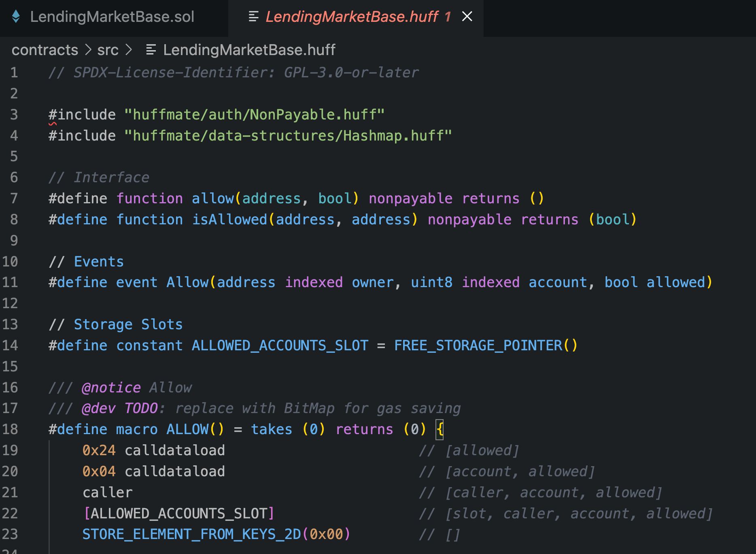This screenshot has height=554, width=756.
Task: Click the '// Events' comment
Action: (x=86, y=262)
